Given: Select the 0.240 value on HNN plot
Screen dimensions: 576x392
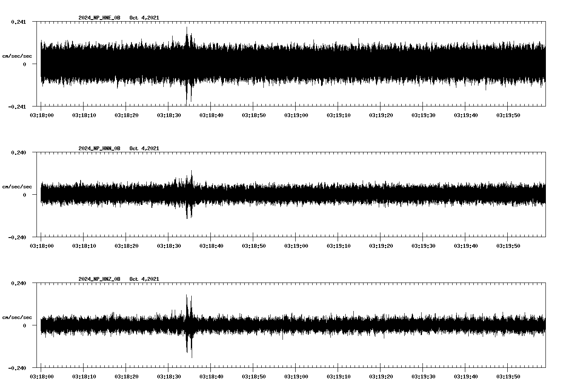Looking at the screenshot, I should tap(18, 153).
